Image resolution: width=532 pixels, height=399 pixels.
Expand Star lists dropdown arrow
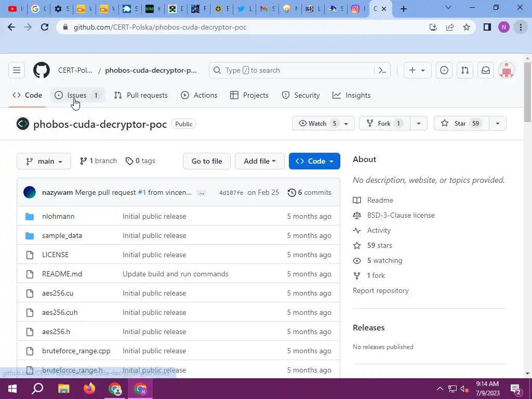[x=498, y=124]
